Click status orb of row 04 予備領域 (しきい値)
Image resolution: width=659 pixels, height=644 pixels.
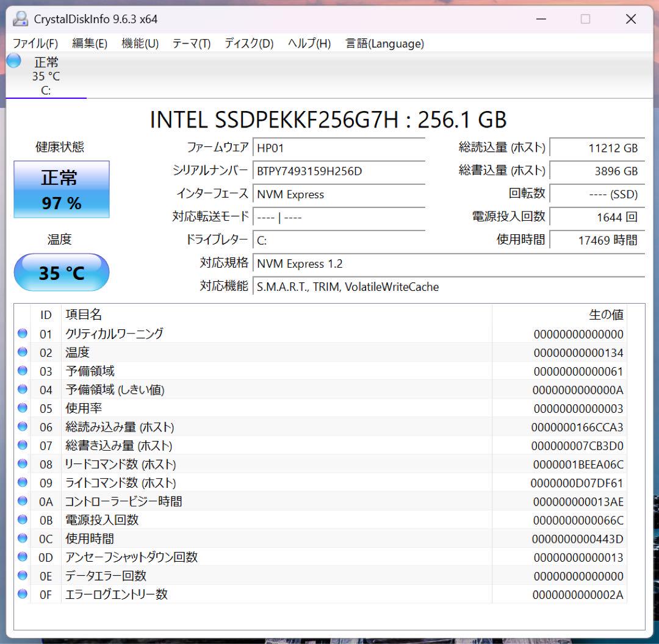coord(23,390)
